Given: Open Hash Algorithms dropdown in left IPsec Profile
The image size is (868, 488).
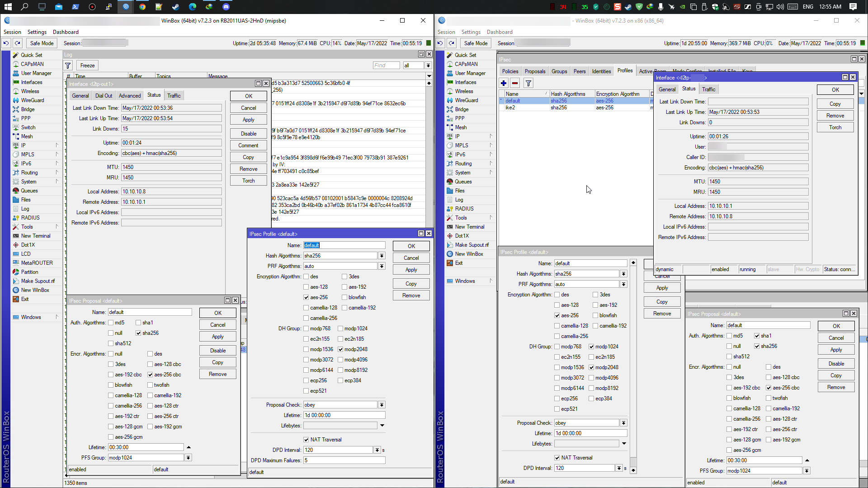Looking at the screenshot, I should coord(382,256).
